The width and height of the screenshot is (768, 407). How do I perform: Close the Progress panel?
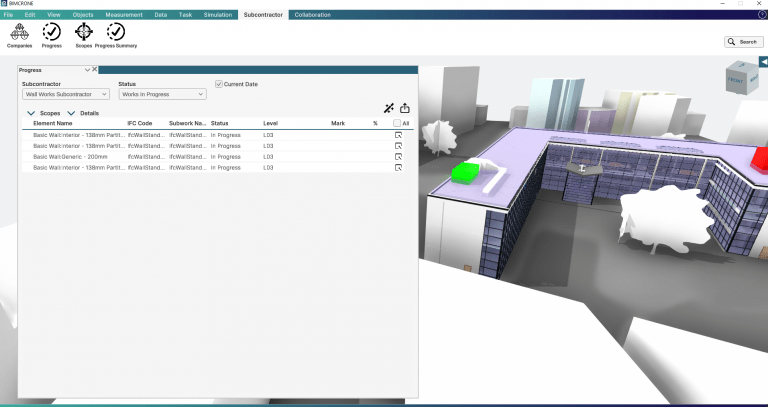point(95,69)
